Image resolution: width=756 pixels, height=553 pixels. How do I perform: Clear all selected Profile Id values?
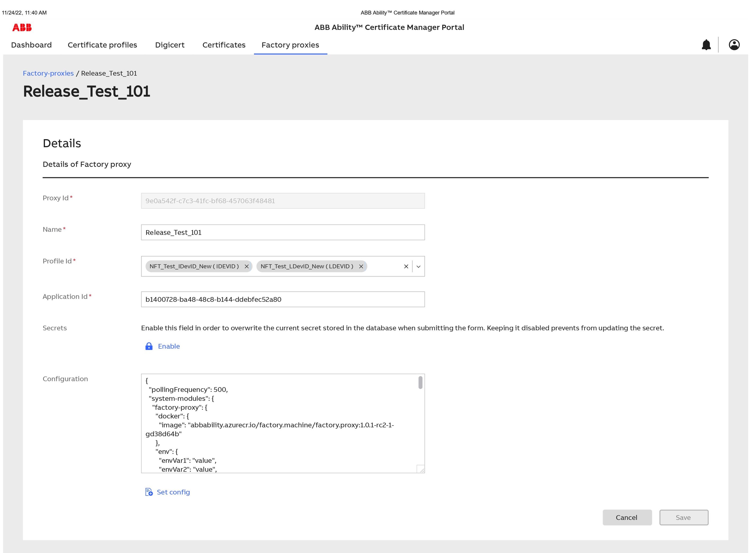coord(406,266)
